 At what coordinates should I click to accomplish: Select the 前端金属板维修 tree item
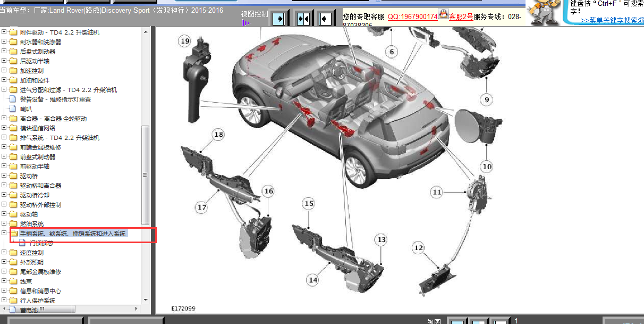tap(40, 147)
